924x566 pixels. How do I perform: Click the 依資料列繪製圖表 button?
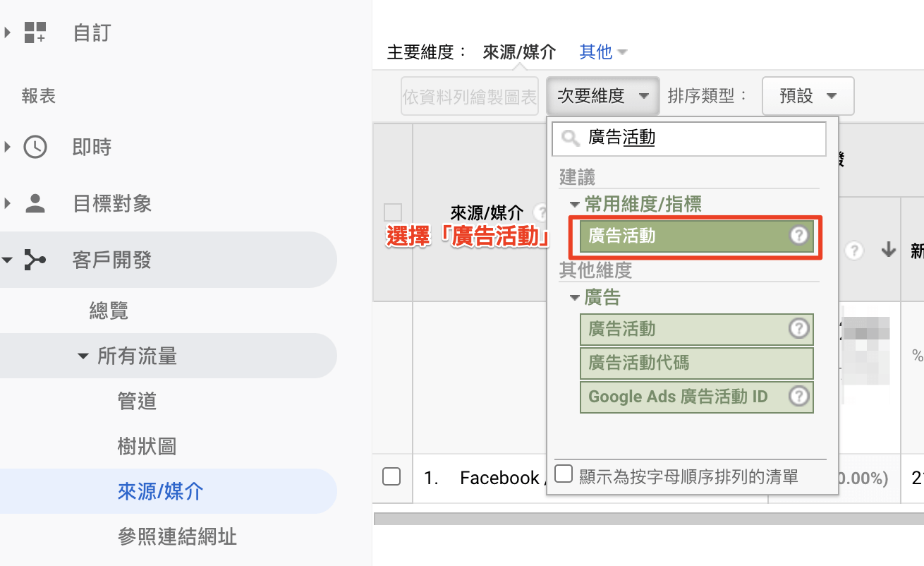tap(470, 96)
